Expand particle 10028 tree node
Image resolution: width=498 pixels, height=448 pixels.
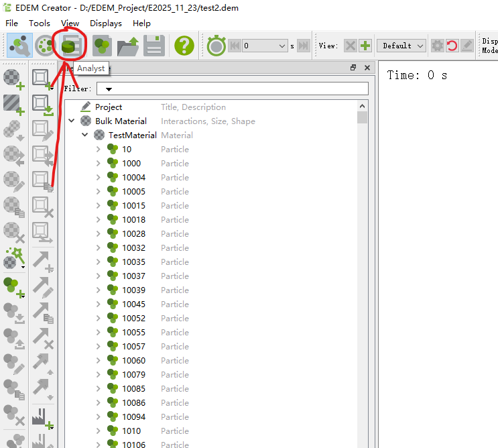[98, 233]
